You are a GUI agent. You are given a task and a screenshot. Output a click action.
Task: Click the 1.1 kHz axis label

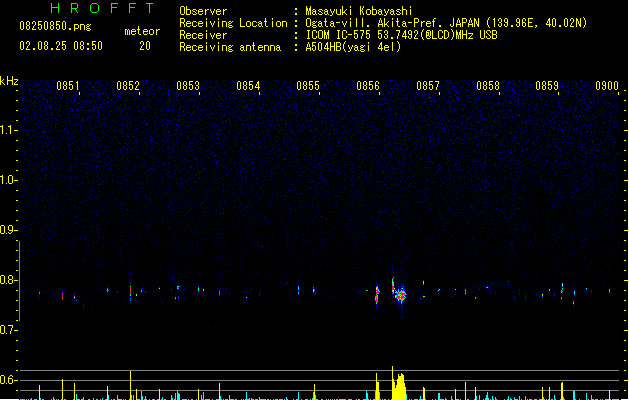click(9, 130)
